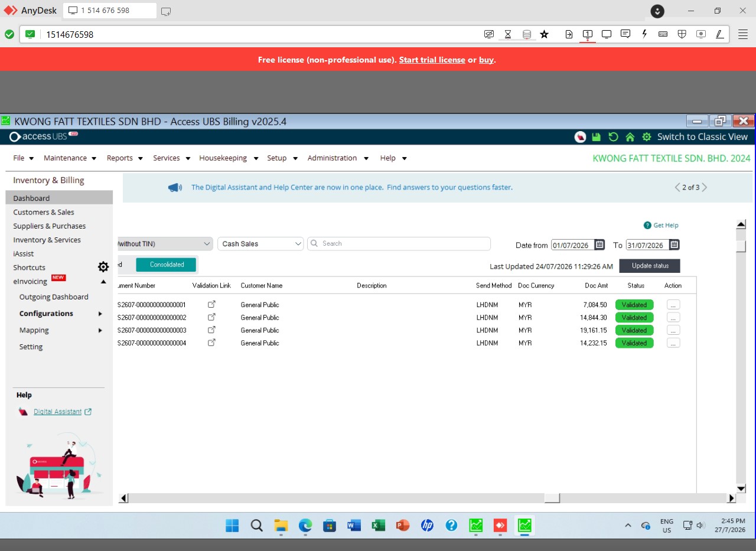The width and height of the screenshot is (756, 551).
Task: Open action menu for document ending 0001
Action: tap(673, 305)
